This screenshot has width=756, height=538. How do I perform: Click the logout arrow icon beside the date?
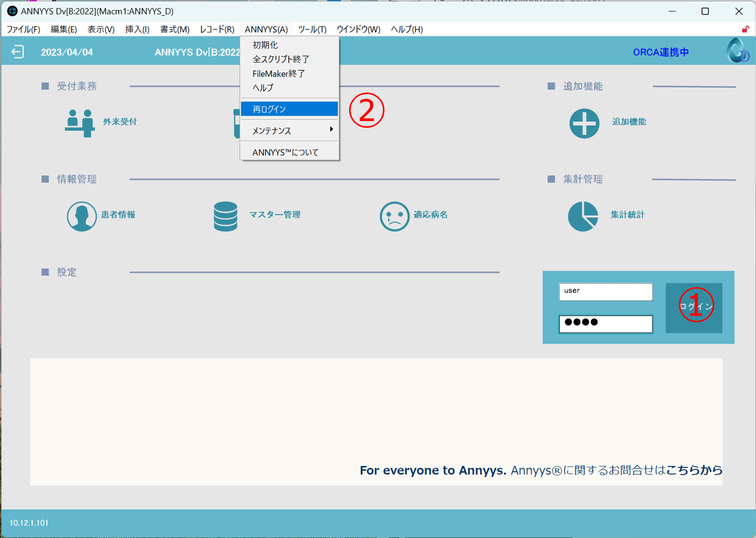(18, 52)
